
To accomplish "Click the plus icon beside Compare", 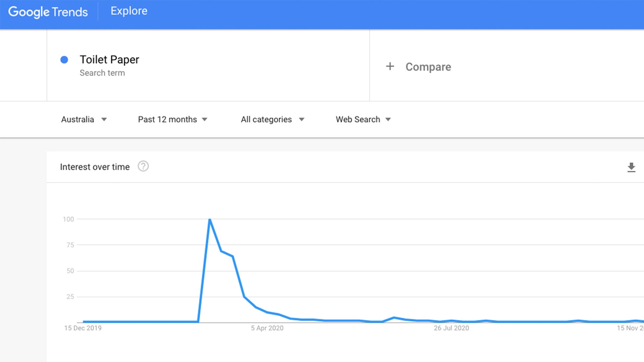I will tap(390, 66).
